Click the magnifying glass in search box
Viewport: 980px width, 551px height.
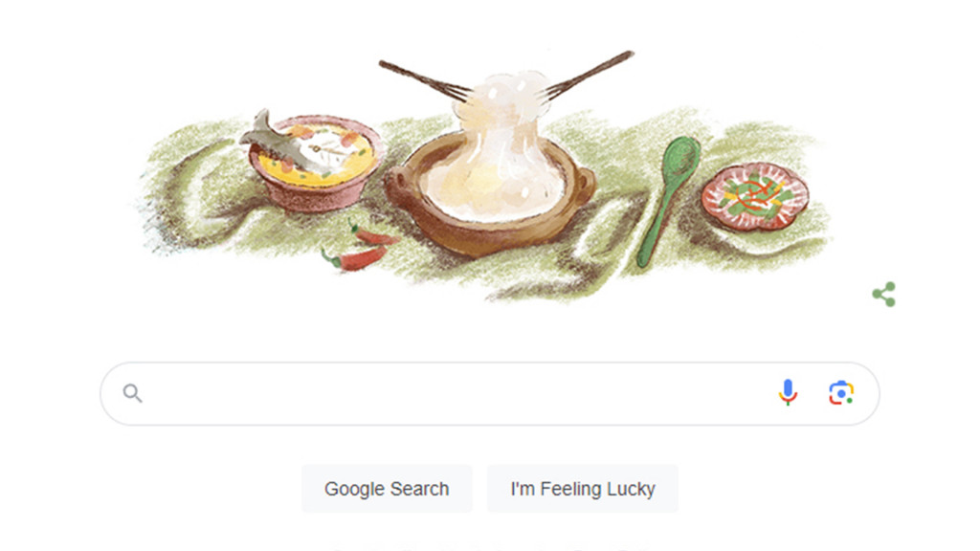[132, 393]
